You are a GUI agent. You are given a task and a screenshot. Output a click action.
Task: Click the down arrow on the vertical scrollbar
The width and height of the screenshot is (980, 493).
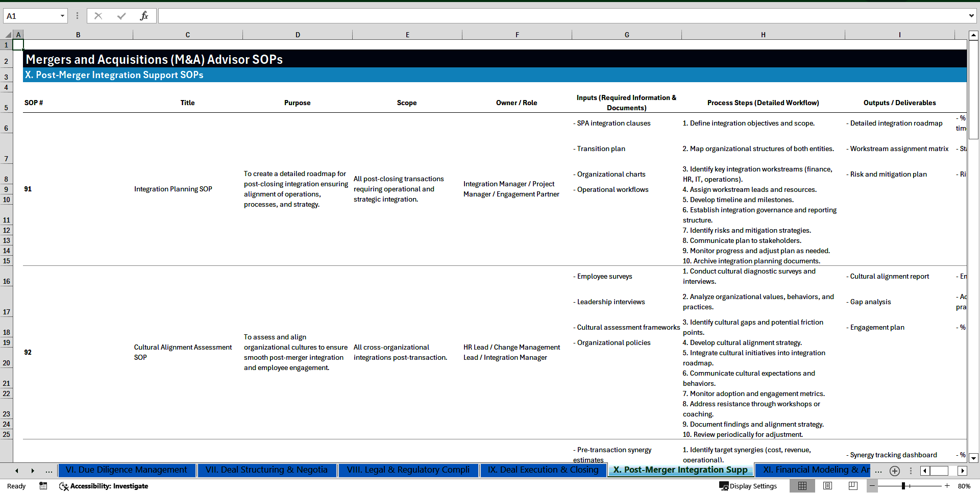tap(974, 458)
